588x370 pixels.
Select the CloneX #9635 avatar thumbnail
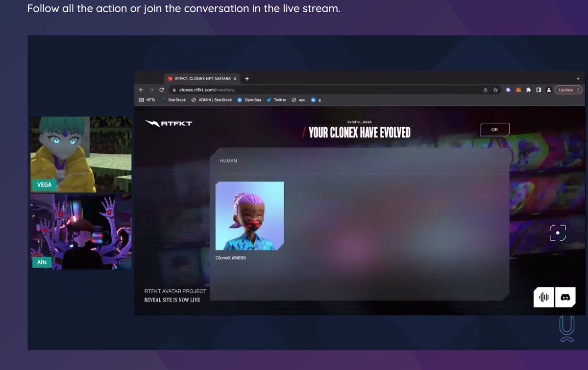(x=249, y=216)
